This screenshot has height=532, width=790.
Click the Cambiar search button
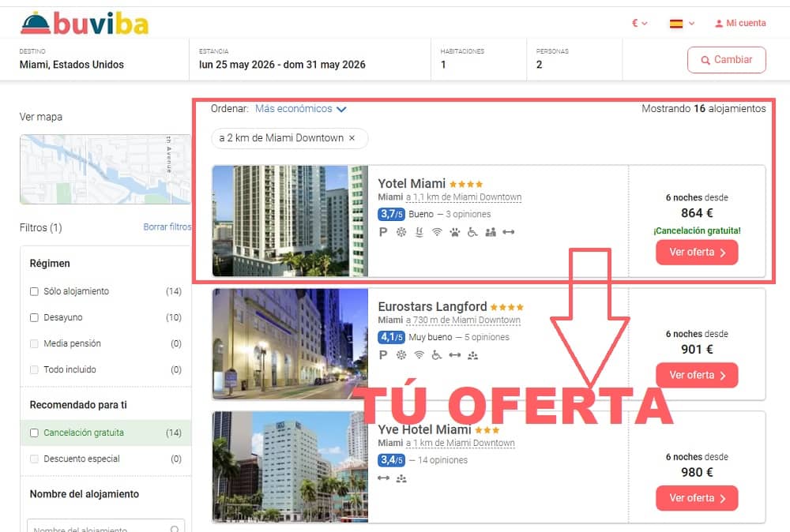(x=727, y=60)
